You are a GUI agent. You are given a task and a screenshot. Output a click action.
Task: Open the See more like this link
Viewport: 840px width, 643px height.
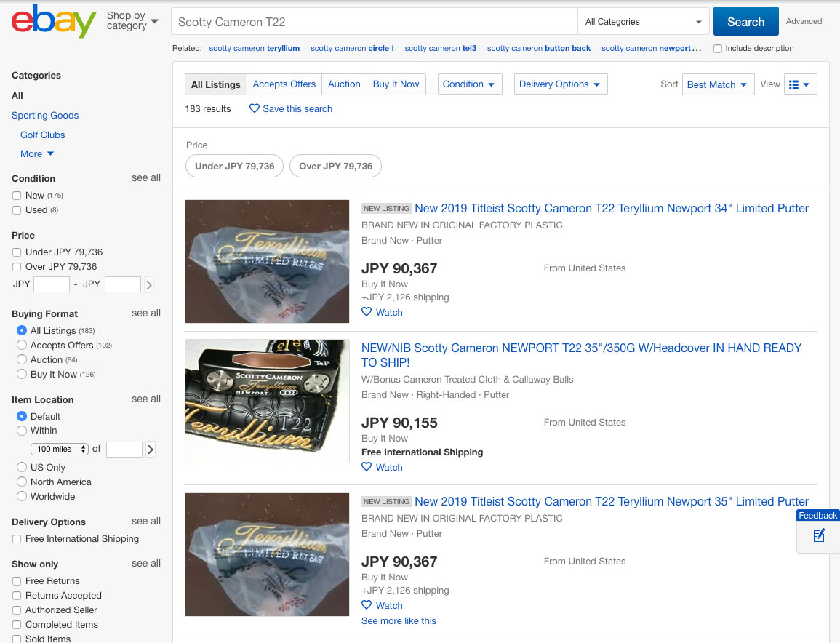pyautogui.click(x=399, y=621)
